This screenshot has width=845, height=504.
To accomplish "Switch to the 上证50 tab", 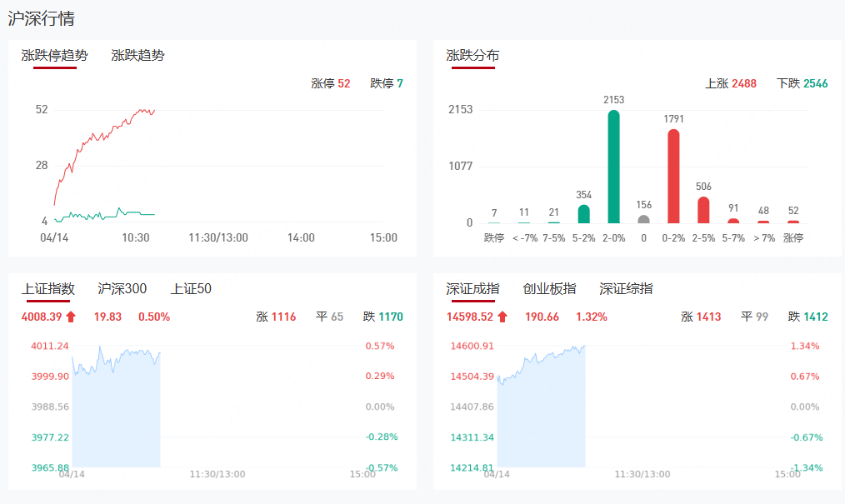I will [x=191, y=289].
